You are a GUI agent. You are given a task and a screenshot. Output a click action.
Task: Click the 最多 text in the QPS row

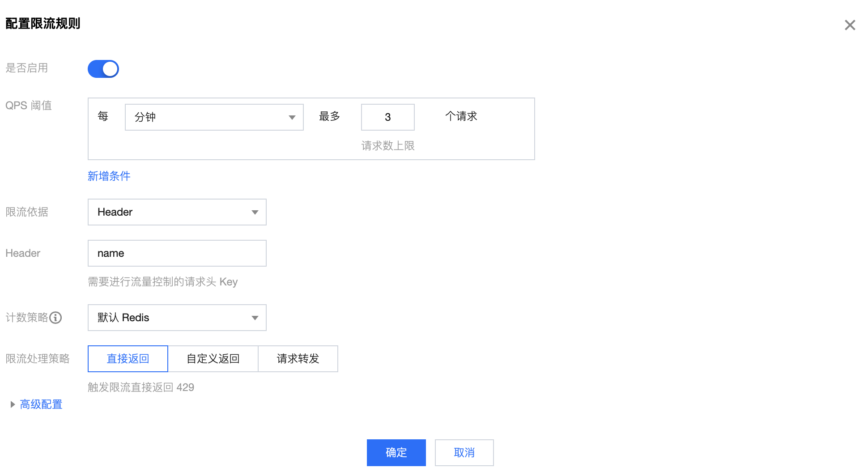click(x=330, y=116)
